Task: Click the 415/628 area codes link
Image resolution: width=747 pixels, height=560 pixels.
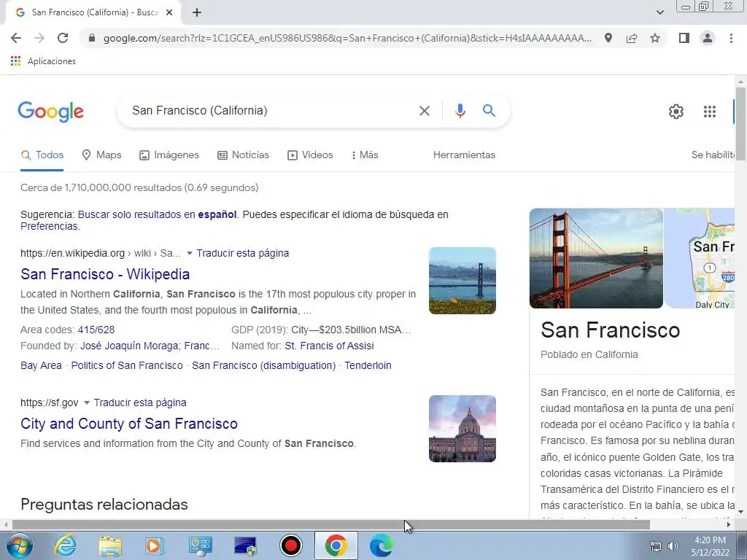Action: click(96, 330)
